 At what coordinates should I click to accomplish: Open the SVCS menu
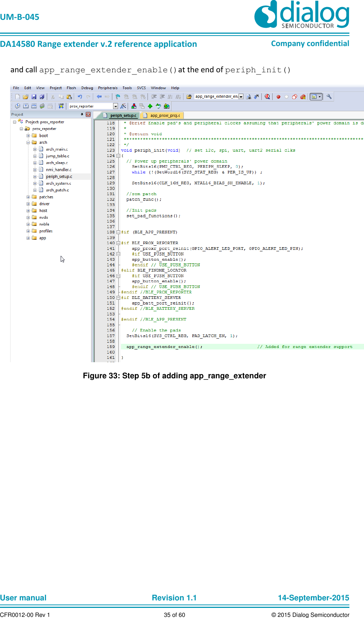[142, 88]
